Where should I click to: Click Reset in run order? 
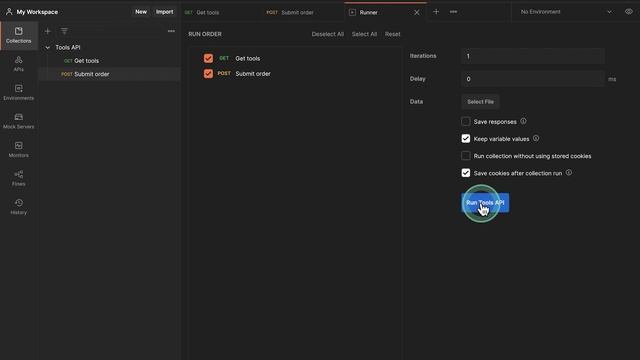point(393,34)
